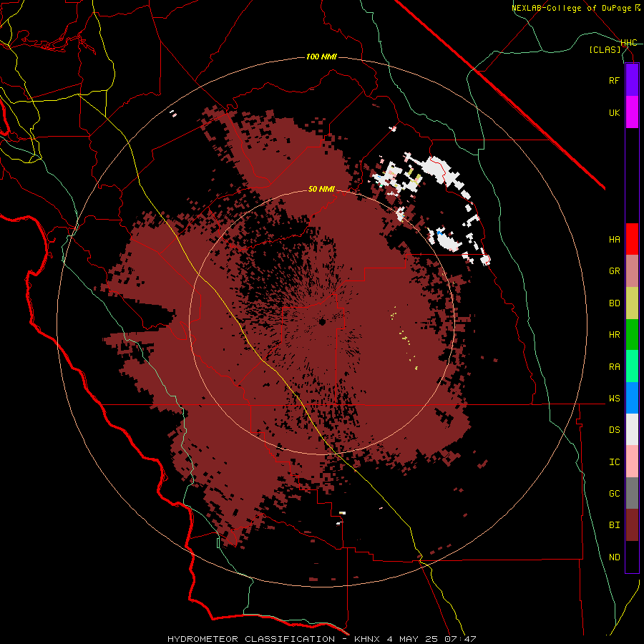Click the BI dark-red legend swatch
This screenshot has height=644, width=644.
point(632,525)
